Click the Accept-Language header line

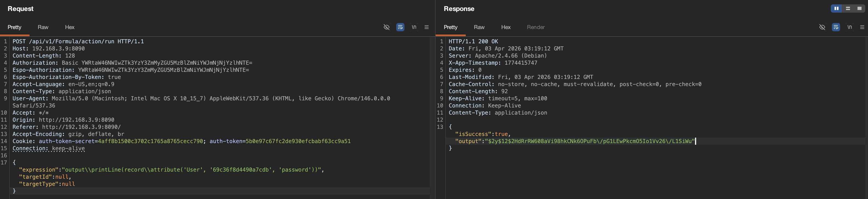click(x=63, y=84)
